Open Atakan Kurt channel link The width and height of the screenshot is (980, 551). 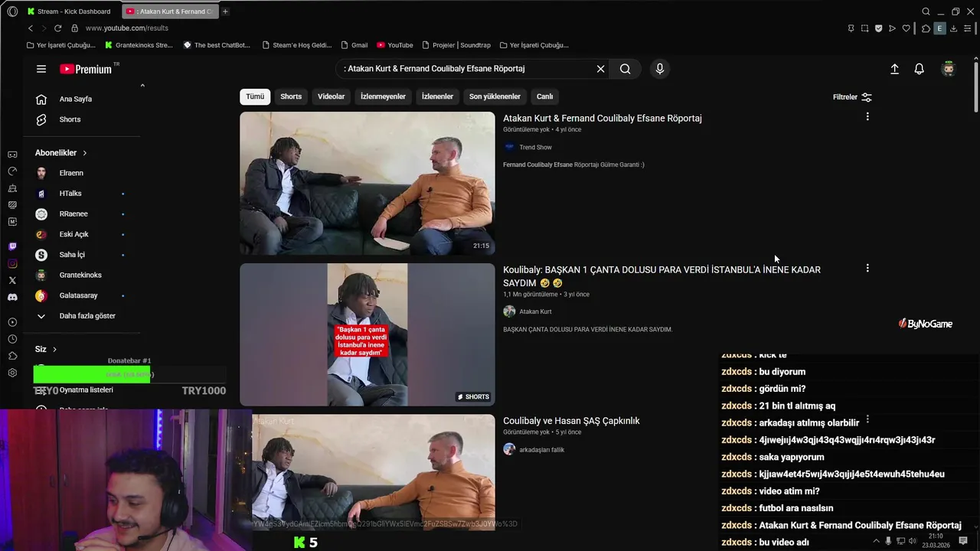click(x=535, y=311)
